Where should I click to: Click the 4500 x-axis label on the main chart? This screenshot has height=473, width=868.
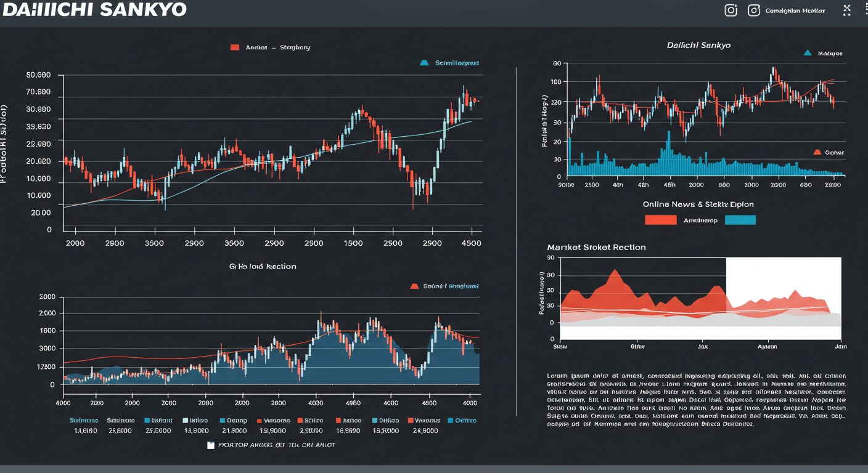click(471, 243)
